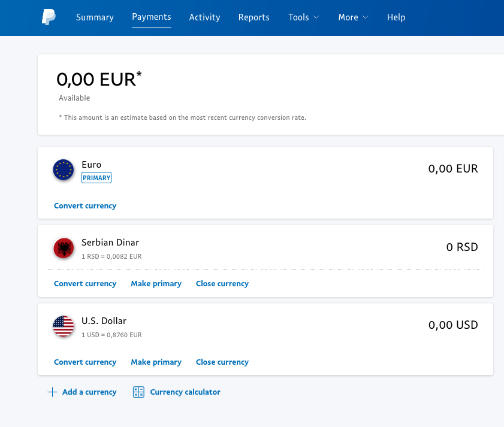Close the U.S. Dollar currency

[x=222, y=362]
